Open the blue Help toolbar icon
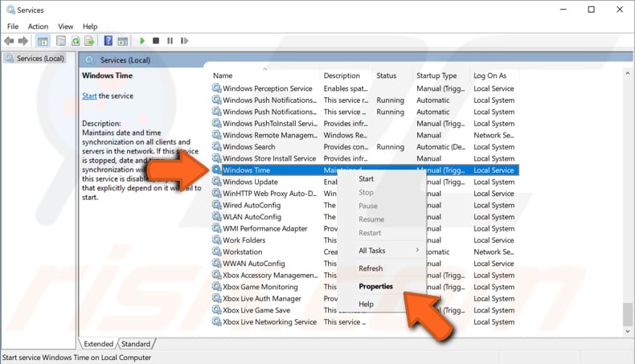Image resolution: width=635 pixels, height=364 pixels. (x=109, y=40)
